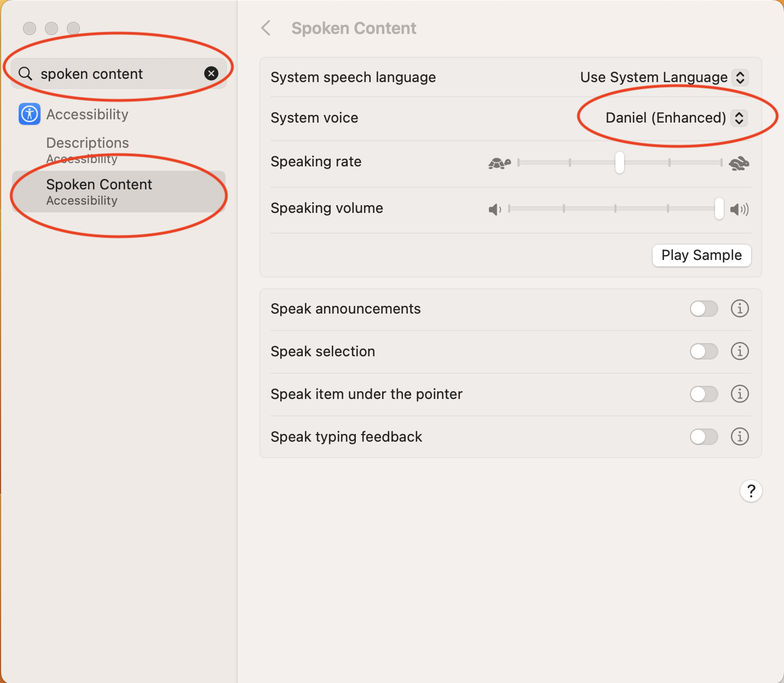Clear the search field with the X icon

click(x=211, y=73)
